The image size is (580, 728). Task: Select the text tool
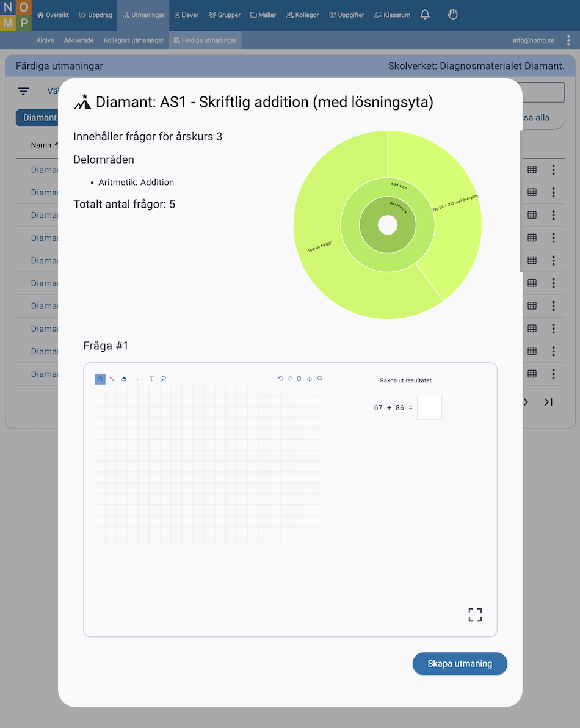[x=151, y=379]
